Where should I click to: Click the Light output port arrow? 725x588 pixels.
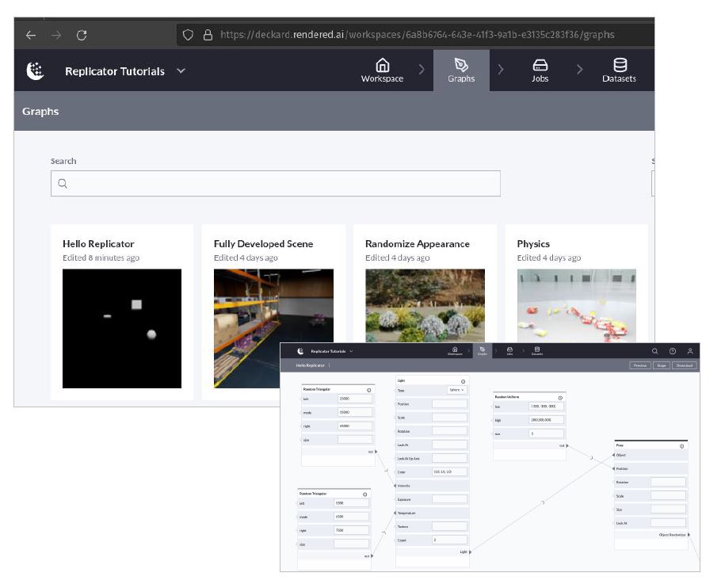(x=470, y=552)
